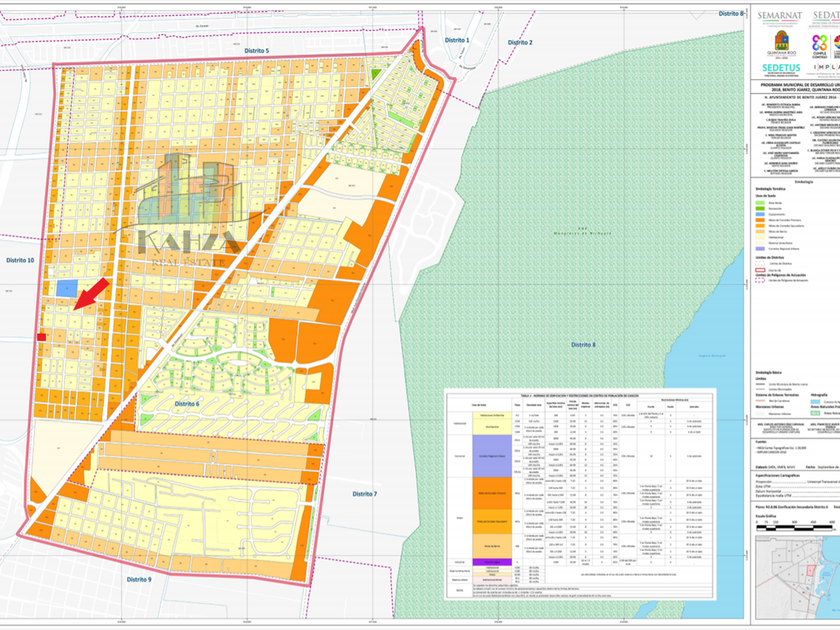This screenshot has height=630, width=840.
Task: Click the Cumple Contigo colorful logo
Action: 821,44
